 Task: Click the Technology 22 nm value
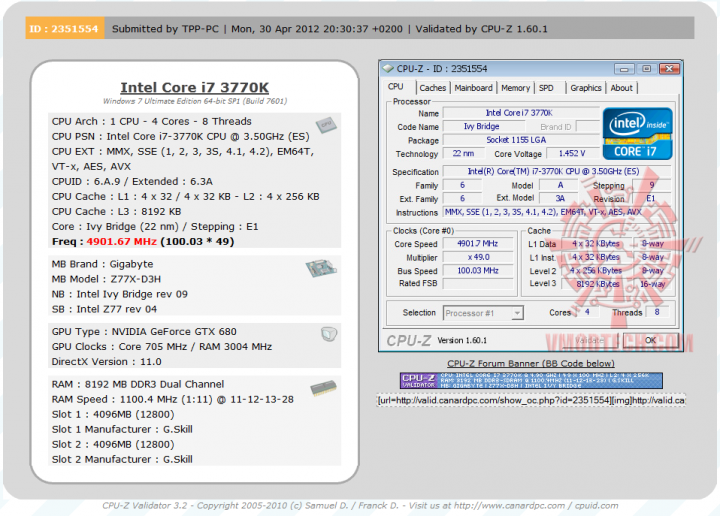pyautogui.click(x=463, y=153)
